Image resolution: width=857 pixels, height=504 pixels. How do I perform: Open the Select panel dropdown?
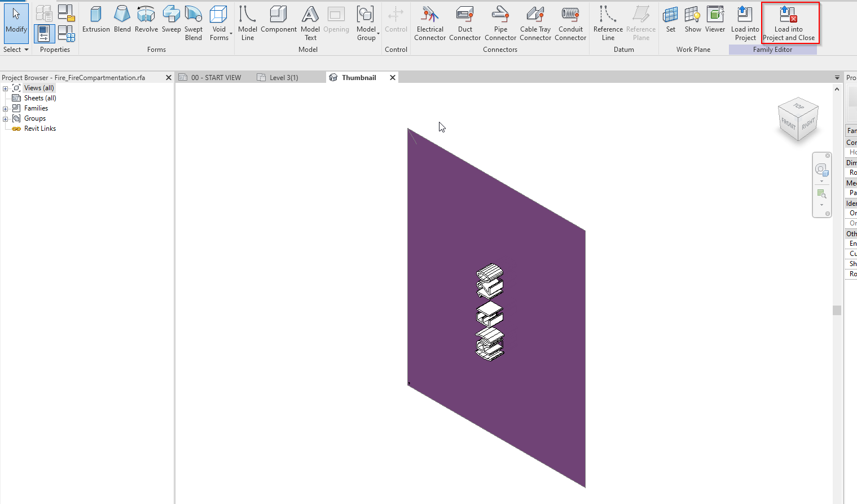[16, 50]
